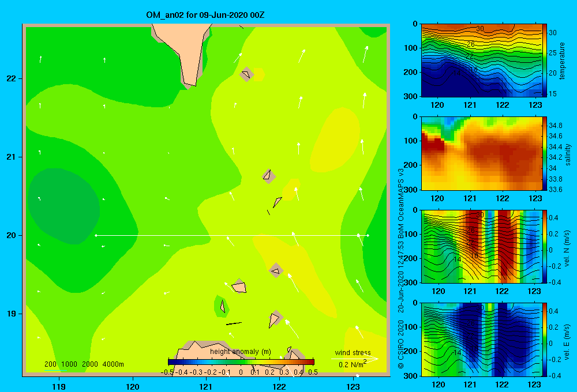Click the -0.5 label on the height anomaly scale
Viewport: 577px width, 392px height.
(168, 372)
